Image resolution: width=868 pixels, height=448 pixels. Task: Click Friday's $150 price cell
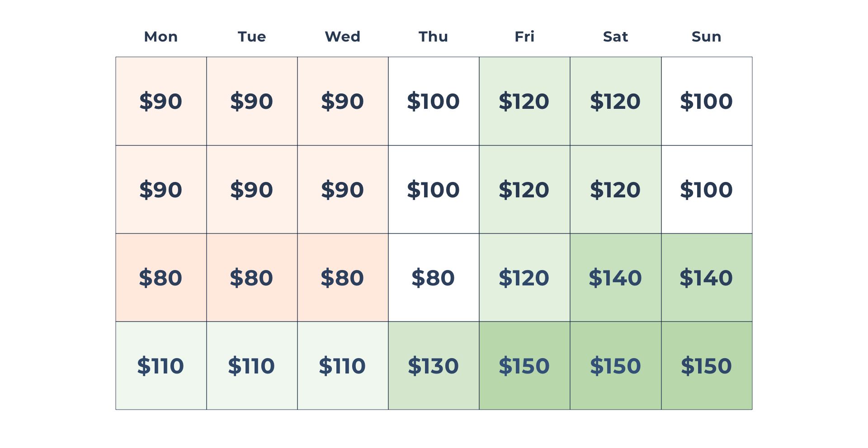[x=524, y=366]
